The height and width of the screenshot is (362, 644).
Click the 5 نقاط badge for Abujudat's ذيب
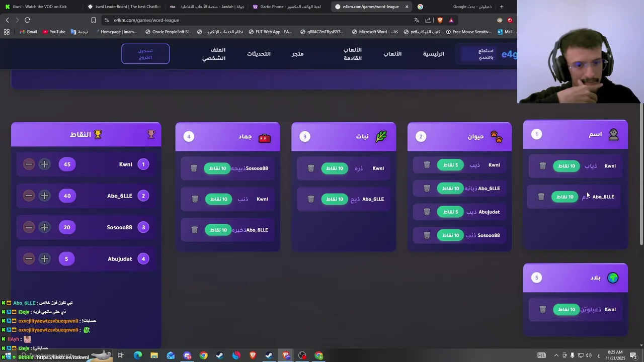(x=450, y=212)
